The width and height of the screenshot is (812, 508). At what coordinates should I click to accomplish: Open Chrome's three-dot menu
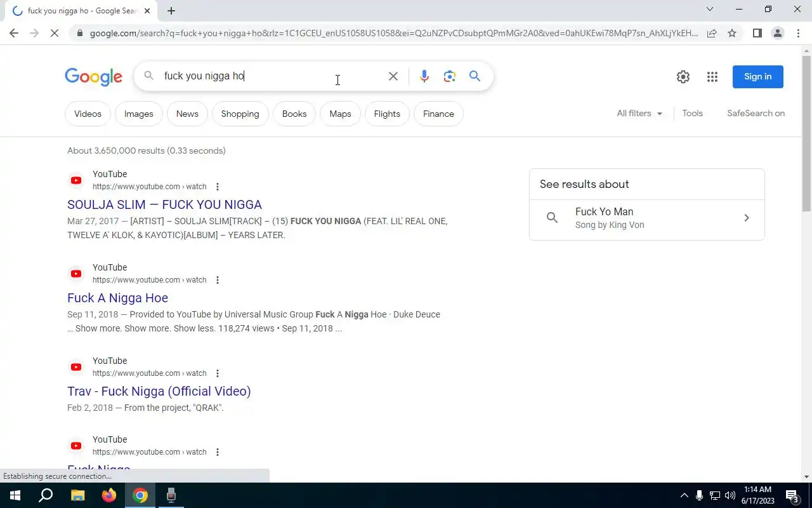(798, 33)
